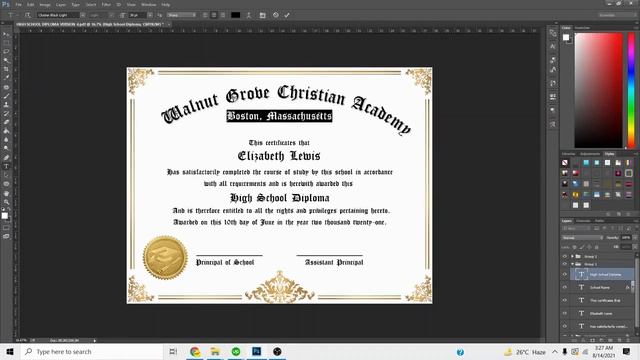Click Create Warped Text in options bar
Image resolution: width=640 pixels, height=360 pixels.
click(249, 15)
